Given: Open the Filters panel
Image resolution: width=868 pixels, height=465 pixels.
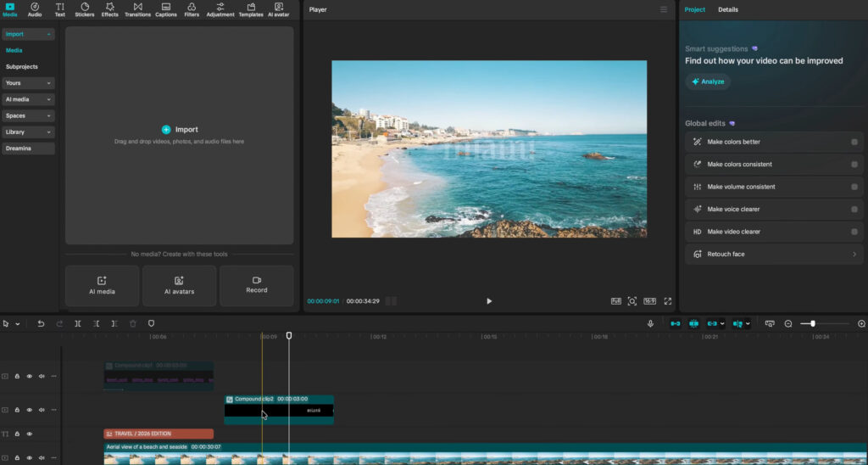Looking at the screenshot, I should (x=192, y=9).
